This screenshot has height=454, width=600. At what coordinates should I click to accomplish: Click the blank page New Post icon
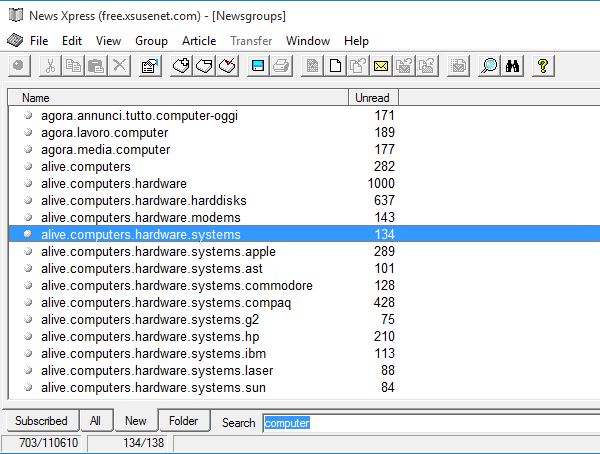coord(336,66)
